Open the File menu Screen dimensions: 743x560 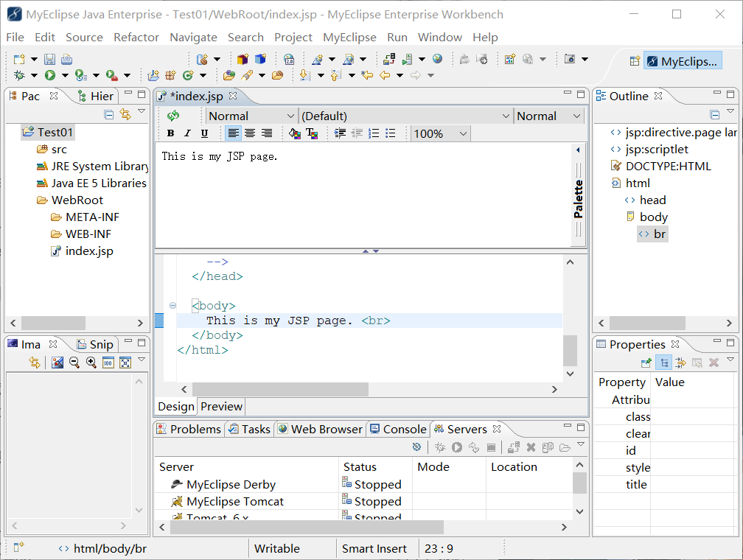(15, 37)
